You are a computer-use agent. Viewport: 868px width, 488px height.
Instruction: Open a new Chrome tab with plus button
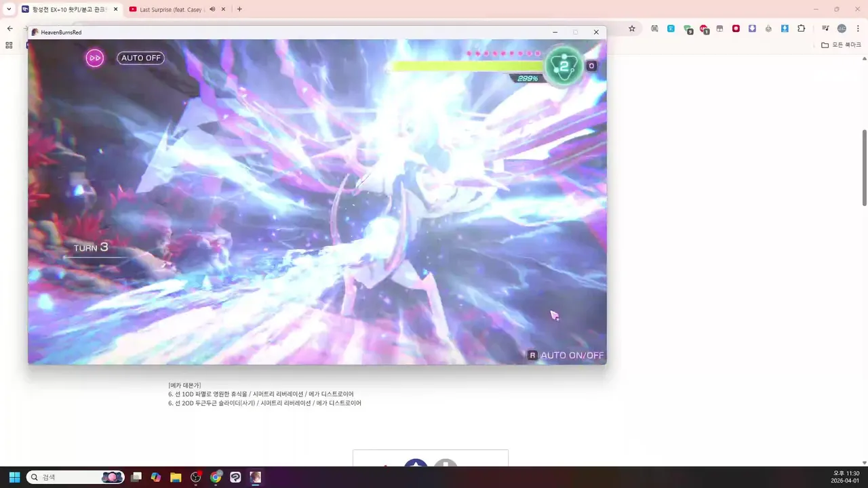(x=239, y=9)
